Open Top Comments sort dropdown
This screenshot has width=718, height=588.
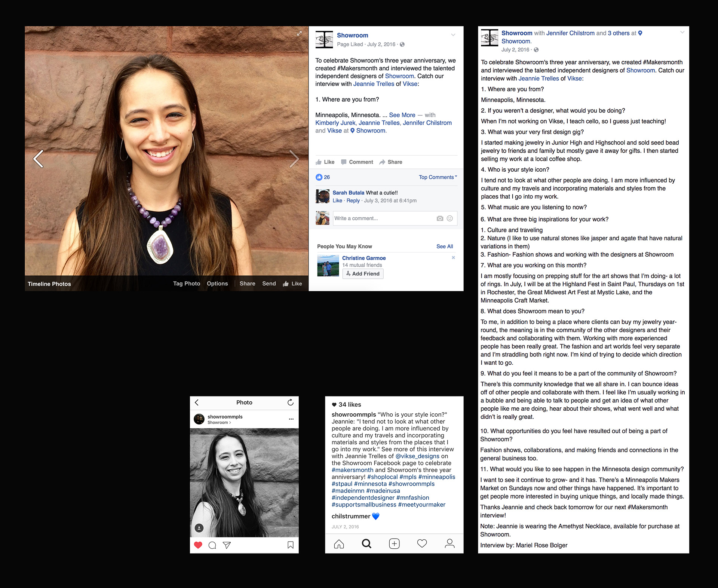pyautogui.click(x=438, y=177)
